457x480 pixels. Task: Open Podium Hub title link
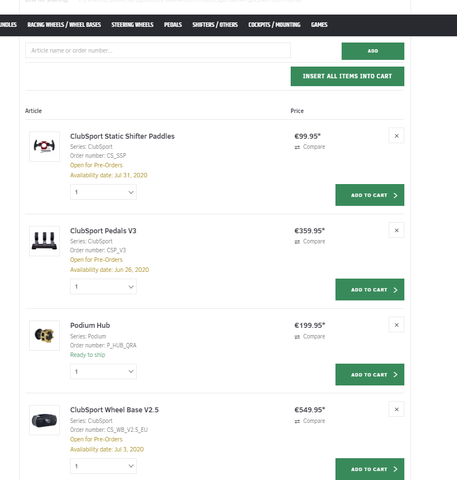90,325
